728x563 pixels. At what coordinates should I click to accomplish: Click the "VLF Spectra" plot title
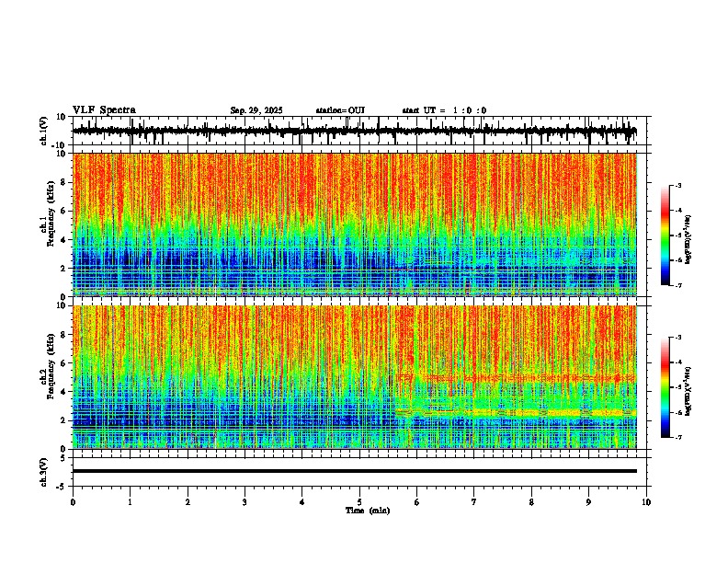tap(104, 110)
